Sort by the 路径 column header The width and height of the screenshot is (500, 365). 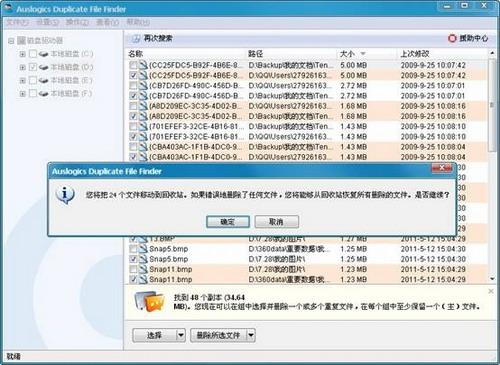[x=292, y=54]
